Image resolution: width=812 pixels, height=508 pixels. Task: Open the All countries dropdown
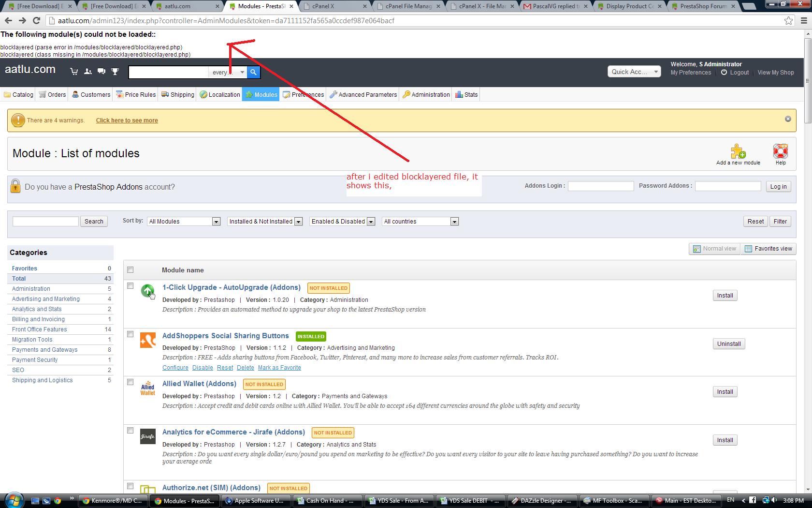pyautogui.click(x=420, y=222)
